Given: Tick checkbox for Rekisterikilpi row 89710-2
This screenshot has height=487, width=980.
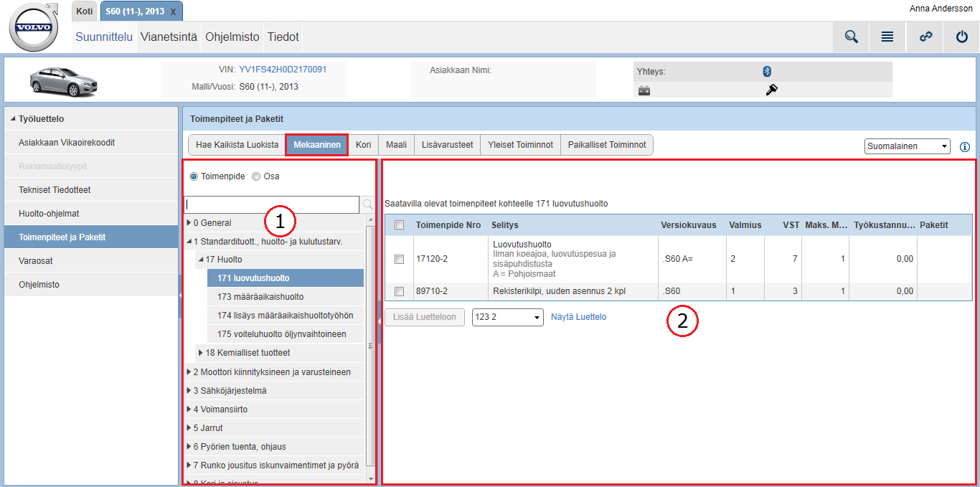Looking at the screenshot, I should pos(400,291).
